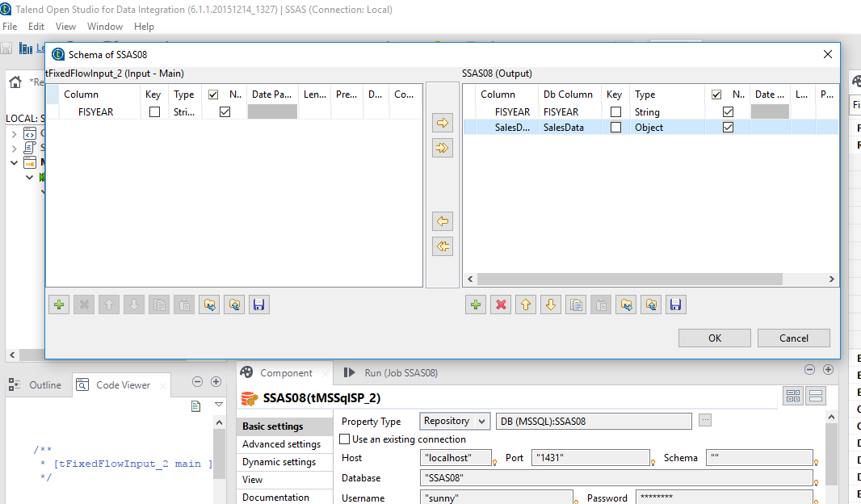Click the Host field containing localhost
This screenshot has width=861, height=504.
pyautogui.click(x=456, y=457)
